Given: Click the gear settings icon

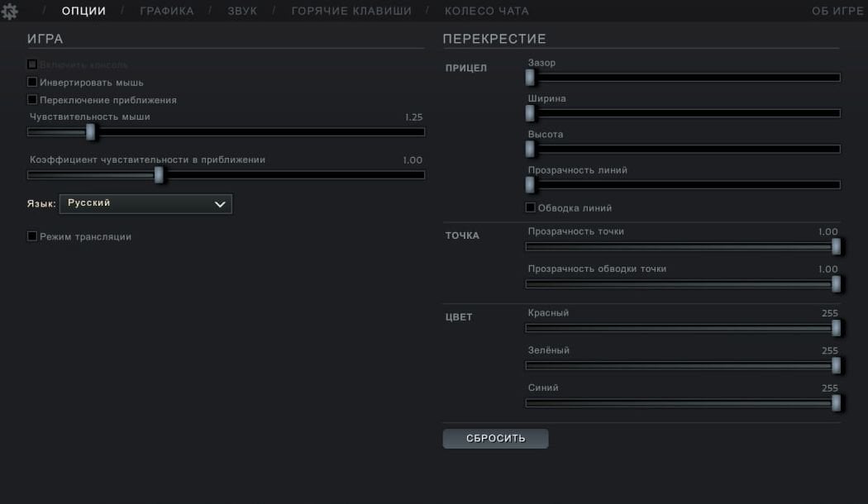Looking at the screenshot, I should [x=9, y=11].
